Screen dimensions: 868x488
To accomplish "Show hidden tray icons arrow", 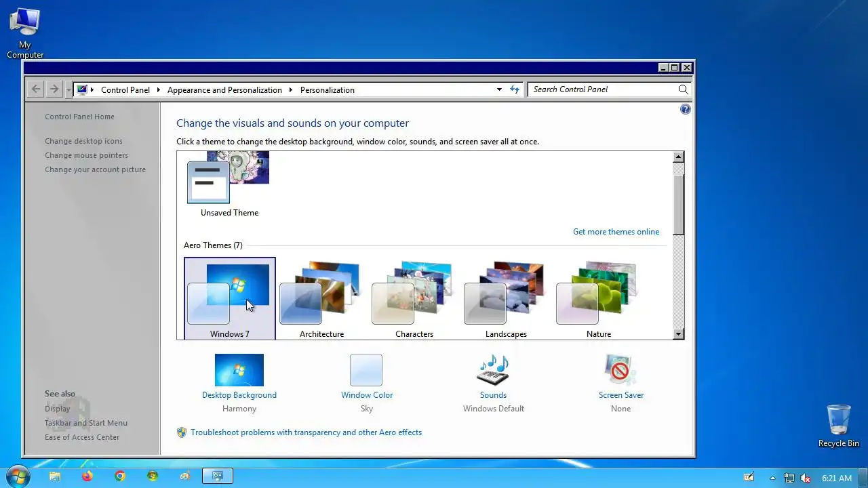I will point(772,478).
